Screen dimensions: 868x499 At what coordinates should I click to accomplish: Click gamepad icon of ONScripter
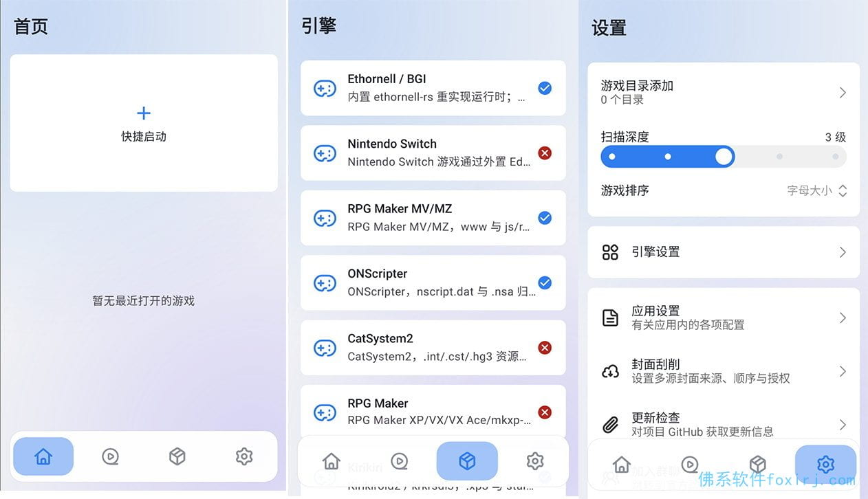tap(325, 282)
